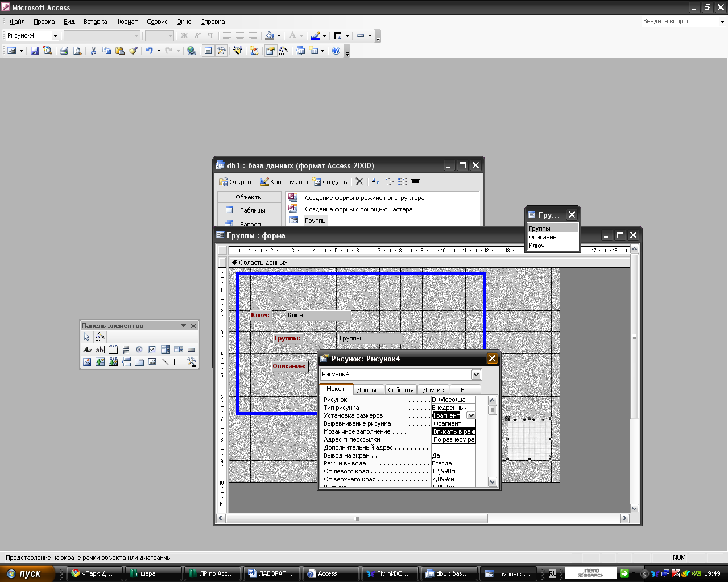Toggle underline Ч formatting button

tap(210, 35)
